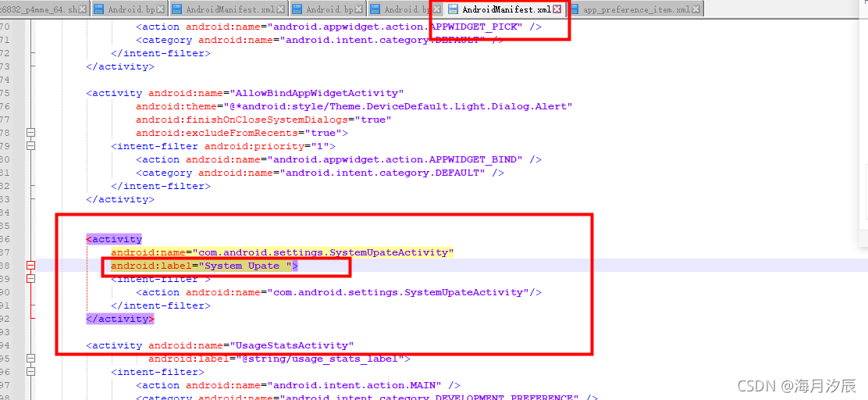This screenshot has height=400, width=868.
Task: Close the inactive AndroidManifest.xml tab
Action: [282, 9]
